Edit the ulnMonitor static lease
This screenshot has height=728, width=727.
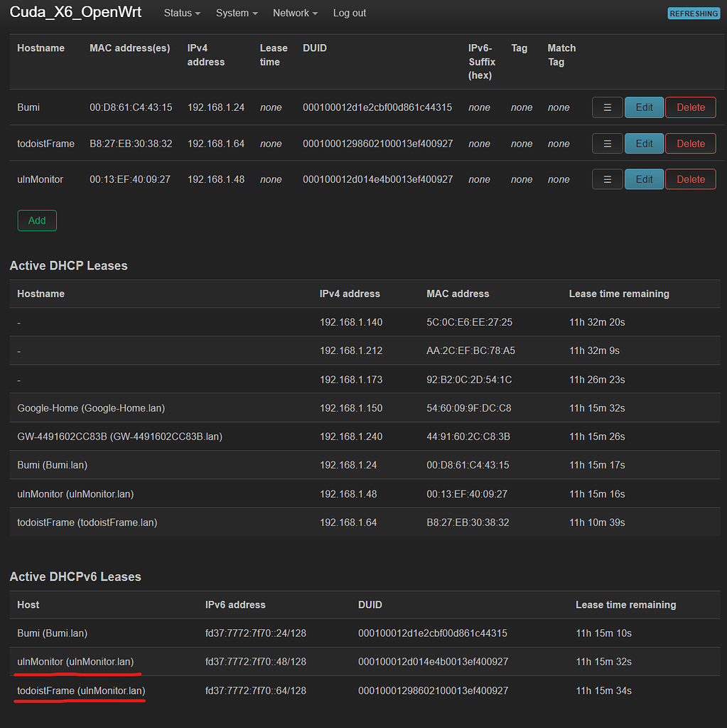coord(644,178)
